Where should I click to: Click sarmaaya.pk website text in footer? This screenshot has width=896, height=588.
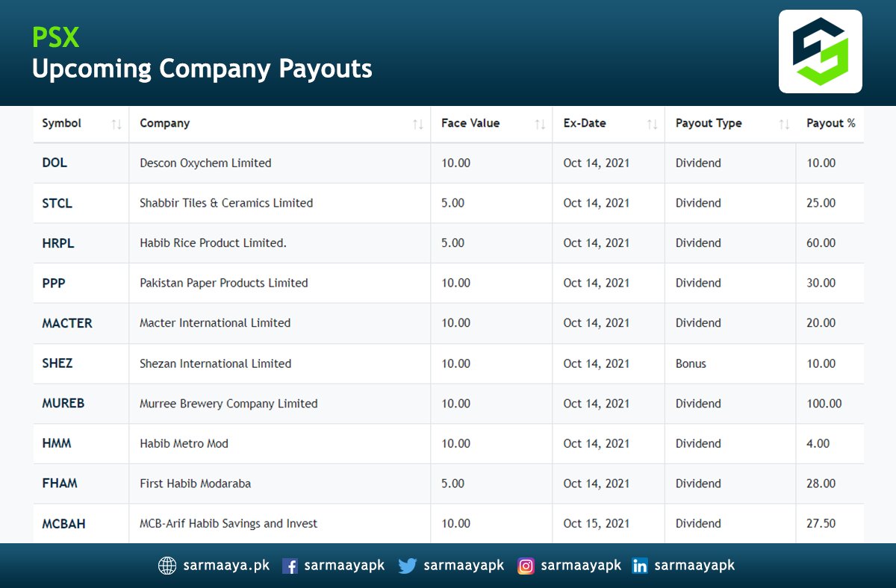pyautogui.click(x=226, y=566)
